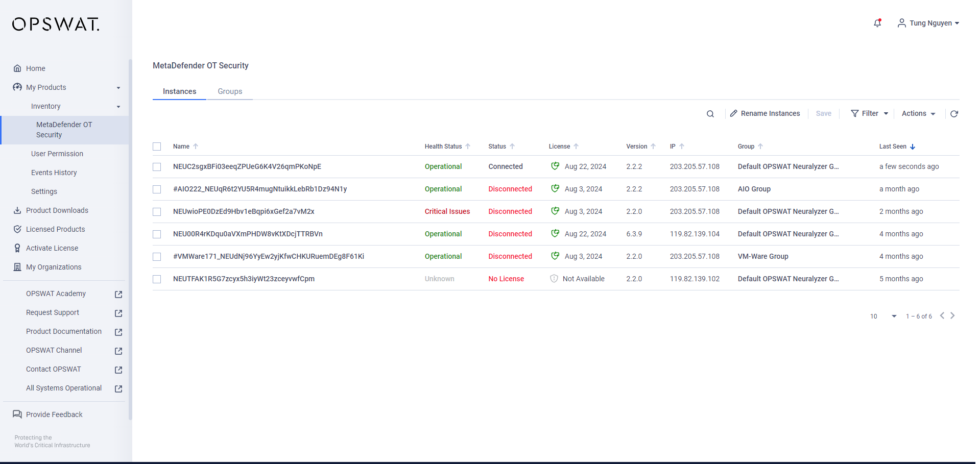
Task: Check the #VMWare171 instance row
Action: tap(157, 257)
